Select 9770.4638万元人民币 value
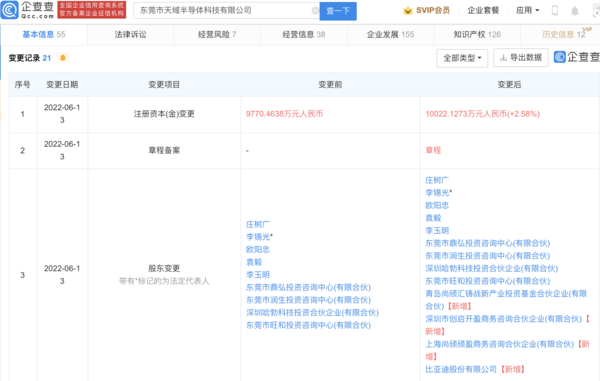The width and height of the screenshot is (600, 381). point(284,114)
